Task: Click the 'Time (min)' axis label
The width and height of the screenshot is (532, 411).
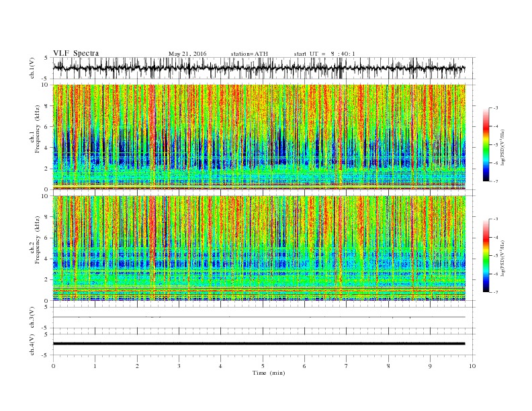Action: [x=269, y=373]
